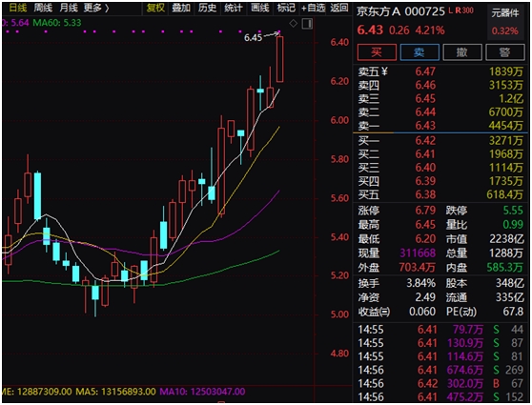This screenshot has height=405, width=532.
Task: Select the 画线 drawing tool
Action: [260, 8]
